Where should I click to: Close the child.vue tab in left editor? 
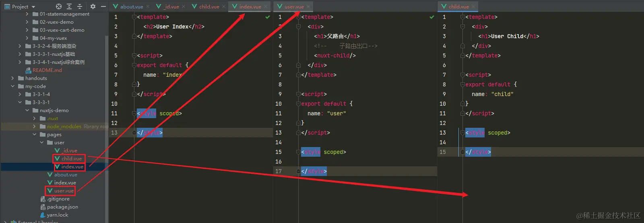[x=224, y=6]
